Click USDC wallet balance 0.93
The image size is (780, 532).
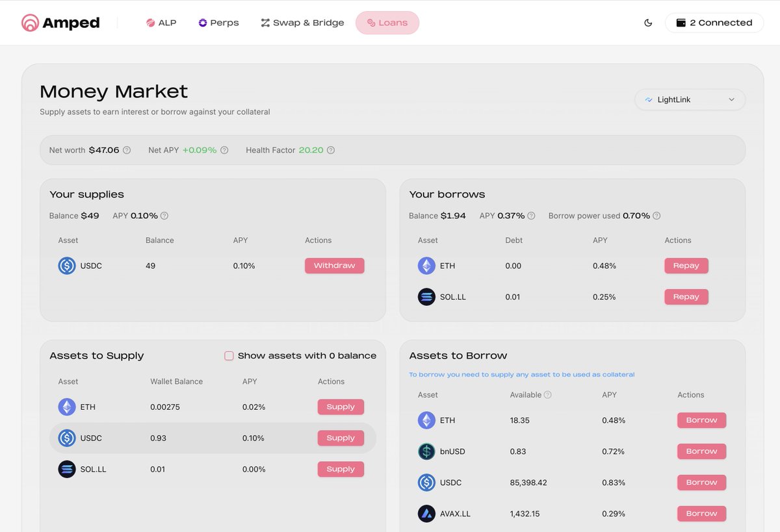(159, 438)
